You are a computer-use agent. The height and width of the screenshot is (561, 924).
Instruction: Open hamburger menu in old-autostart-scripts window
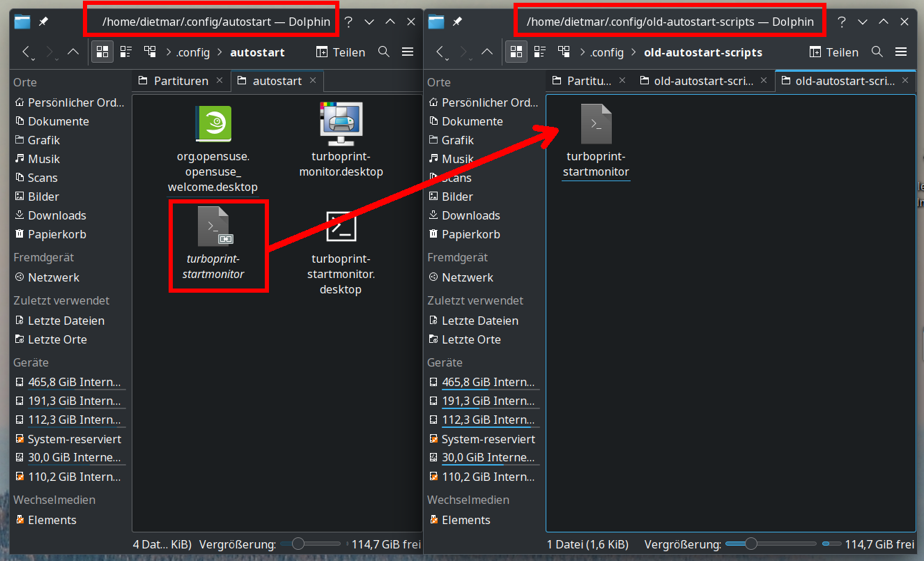tap(901, 52)
